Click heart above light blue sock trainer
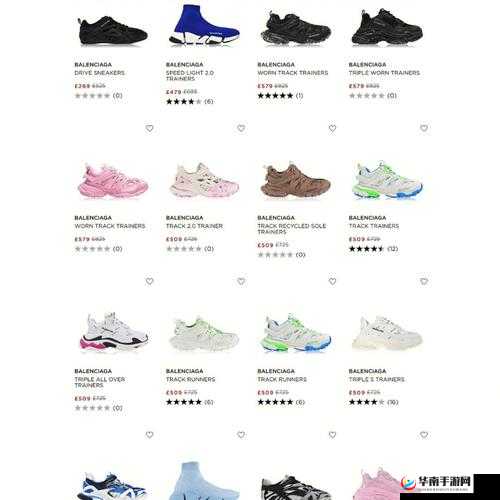500x500 pixels. (241, 435)
